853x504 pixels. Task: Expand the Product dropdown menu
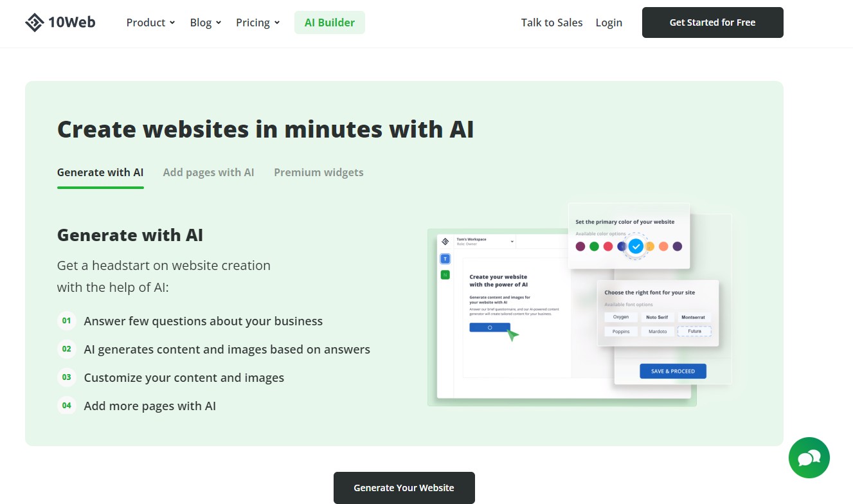click(x=150, y=22)
